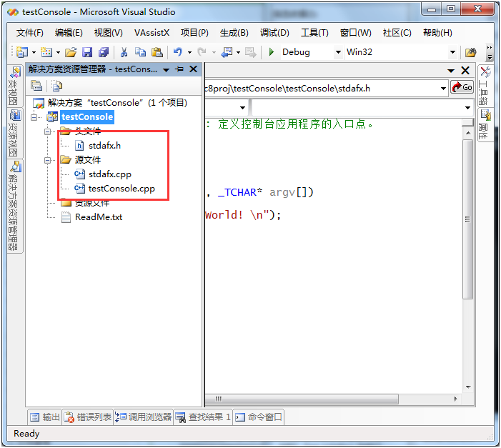Close the Solution Explorer panel

click(x=193, y=69)
